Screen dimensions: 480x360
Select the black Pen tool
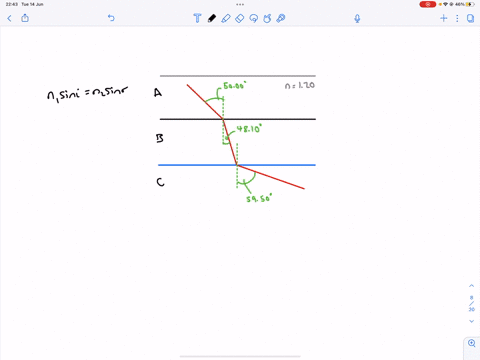pyautogui.click(x=212, y=18)
